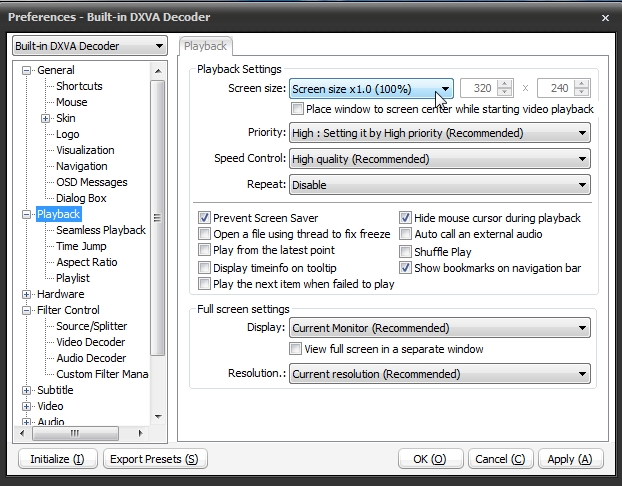
Task: Increase the 320 width with up stepper
Action: pyautogui.click(x=505, y=84)
